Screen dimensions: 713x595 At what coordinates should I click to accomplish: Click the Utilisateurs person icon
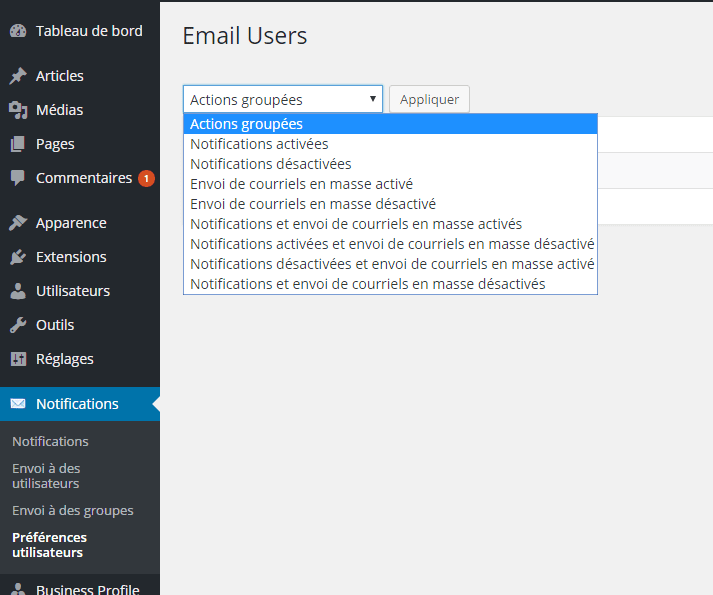click(x=18, y=291)
